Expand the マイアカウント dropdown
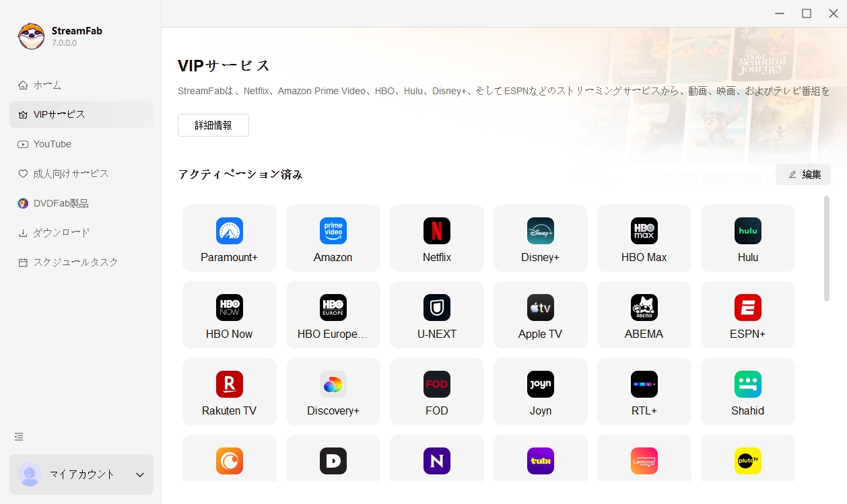847x504 pixels. 140,474
